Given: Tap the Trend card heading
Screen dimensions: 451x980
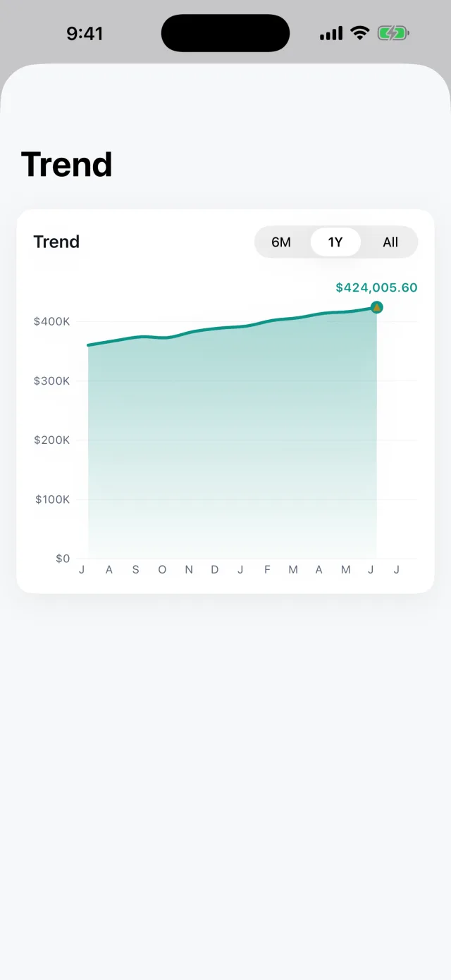Looking at the screenshot, I should pos(56,242).
